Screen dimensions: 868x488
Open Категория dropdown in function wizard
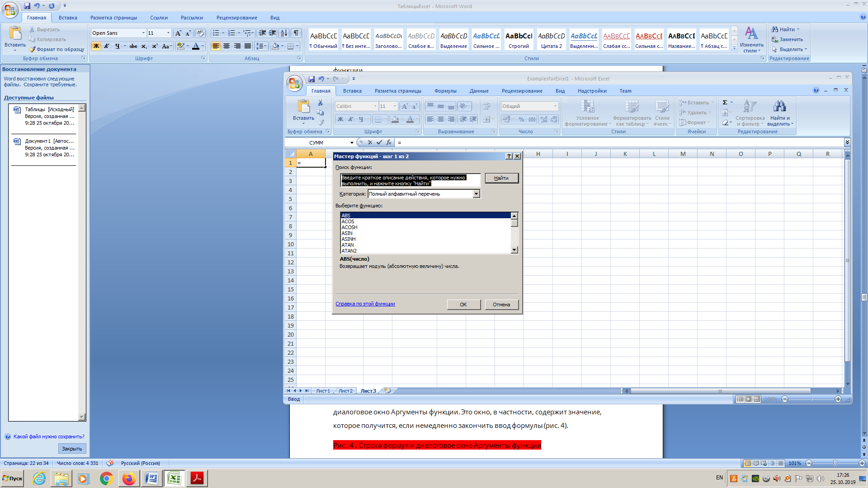coord(476,194)
